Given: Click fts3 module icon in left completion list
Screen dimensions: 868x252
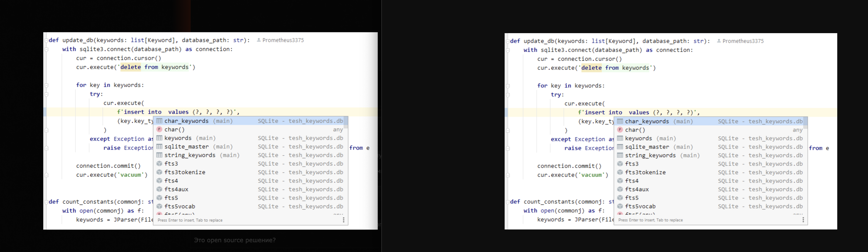Looking at the screenshot, I should pos(159,164).
